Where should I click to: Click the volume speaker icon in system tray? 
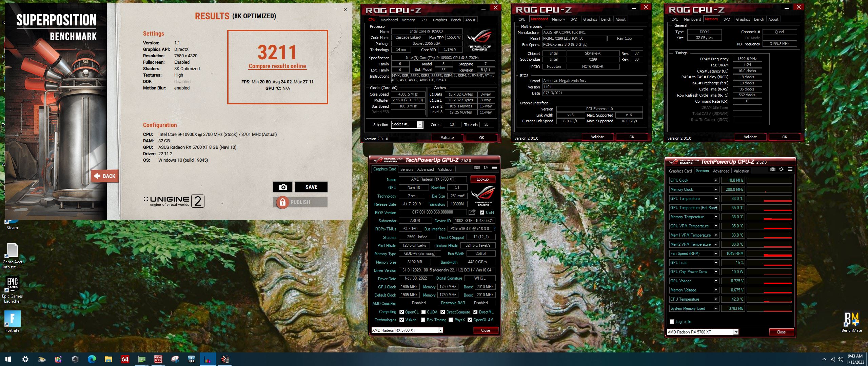point(840,359)
